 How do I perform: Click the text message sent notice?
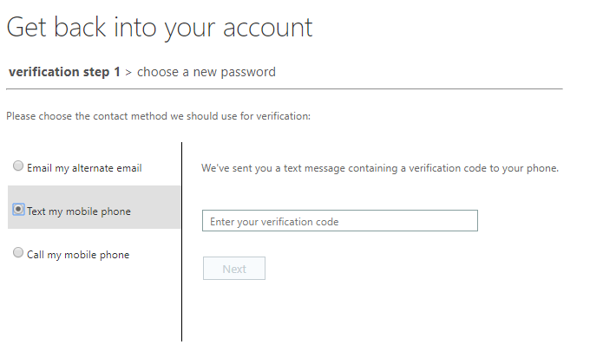[380, 168]
